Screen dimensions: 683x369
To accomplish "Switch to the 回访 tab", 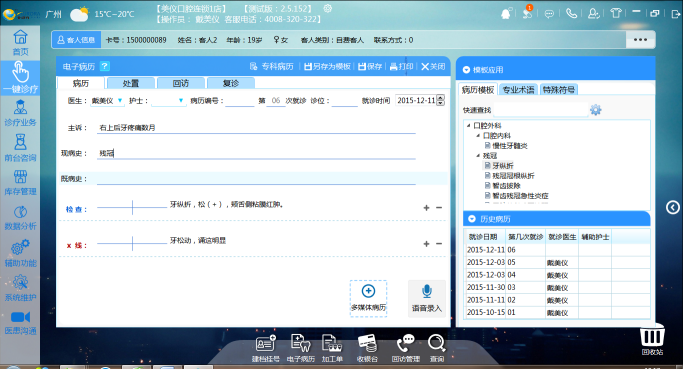I will click(x=181, y=83).
